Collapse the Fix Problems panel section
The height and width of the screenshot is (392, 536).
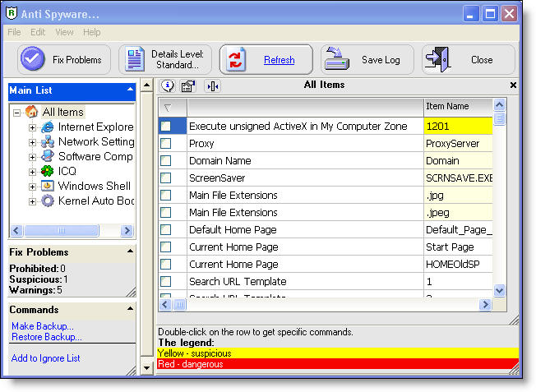tap(129, 251)
